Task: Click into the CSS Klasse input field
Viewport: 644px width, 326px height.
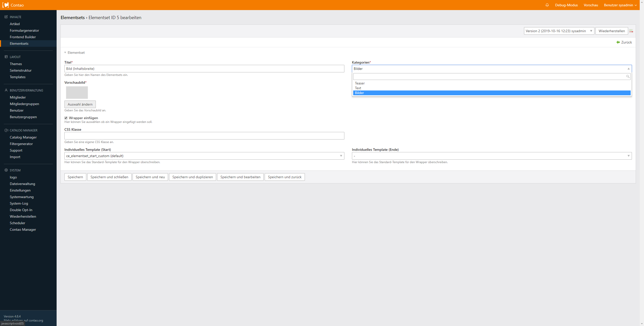Action: tap(204, 136)
